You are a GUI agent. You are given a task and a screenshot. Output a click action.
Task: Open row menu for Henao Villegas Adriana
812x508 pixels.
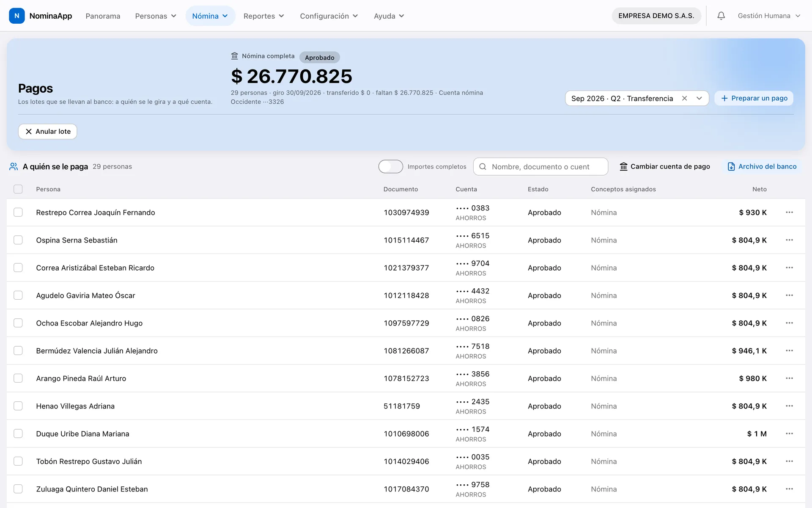pos(789,406)
